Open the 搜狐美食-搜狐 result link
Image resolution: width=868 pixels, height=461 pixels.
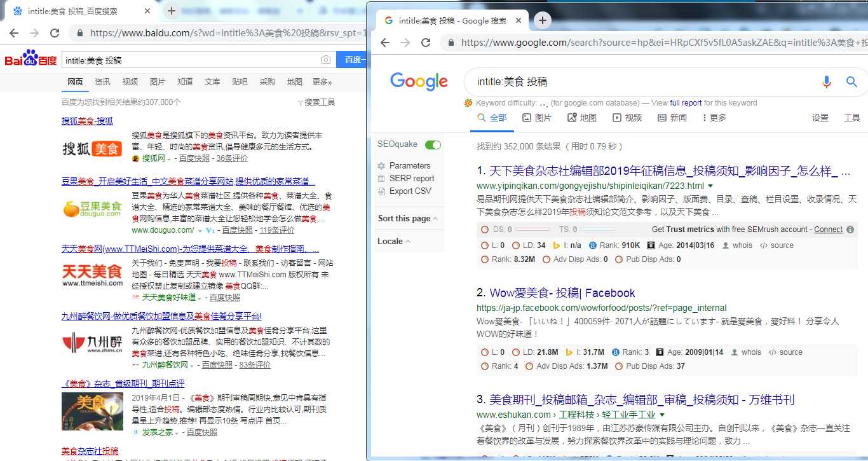click(x=87, y=121)
